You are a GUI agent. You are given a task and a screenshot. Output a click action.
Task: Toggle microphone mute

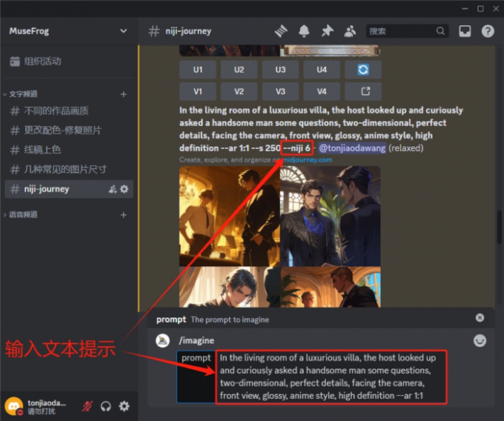[87, 406]
